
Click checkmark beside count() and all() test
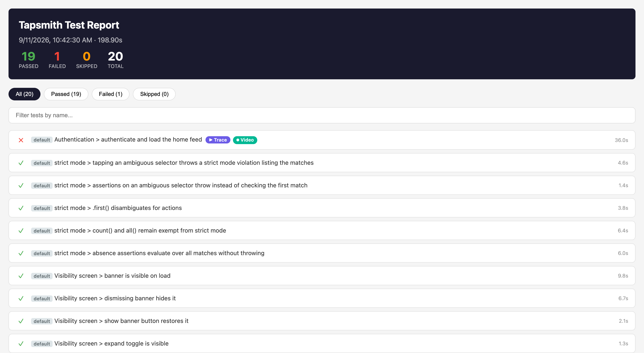[21, 231]
